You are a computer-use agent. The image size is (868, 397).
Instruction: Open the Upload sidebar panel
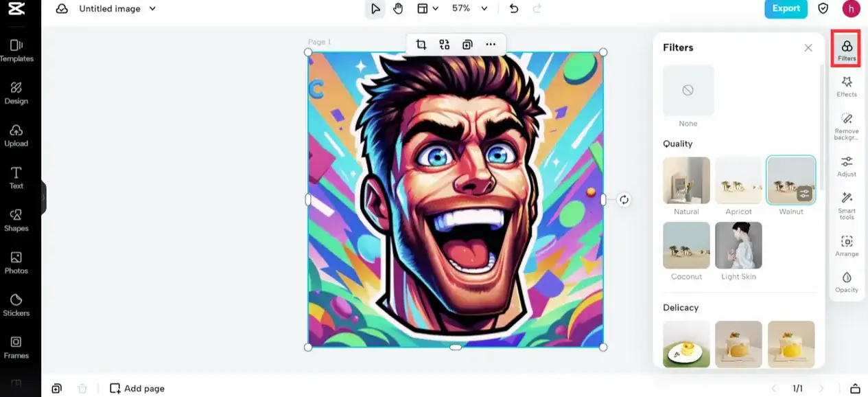(16, 136)
